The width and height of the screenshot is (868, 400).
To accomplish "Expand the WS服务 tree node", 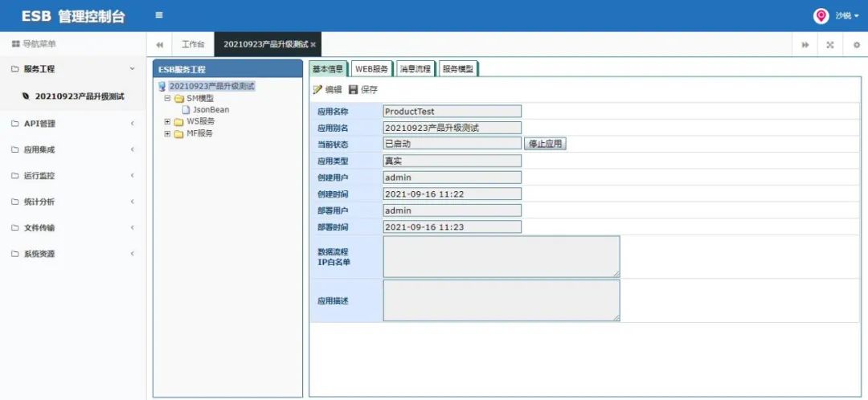I will (167, 122).
